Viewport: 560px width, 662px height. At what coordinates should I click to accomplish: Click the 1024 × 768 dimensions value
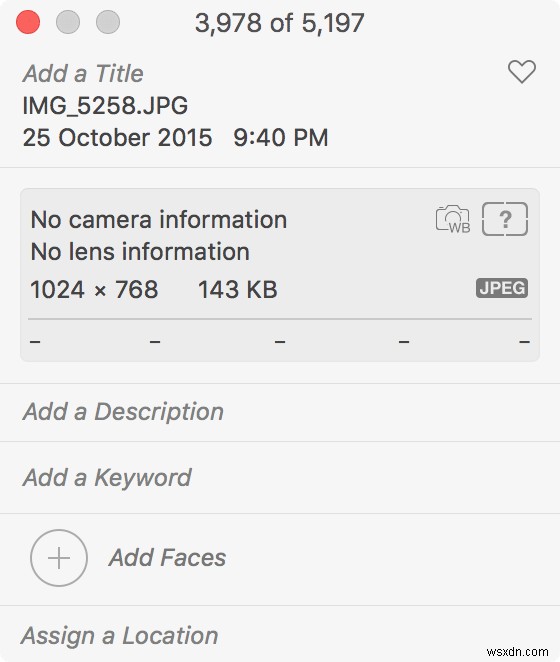click(x=94, y=290)
